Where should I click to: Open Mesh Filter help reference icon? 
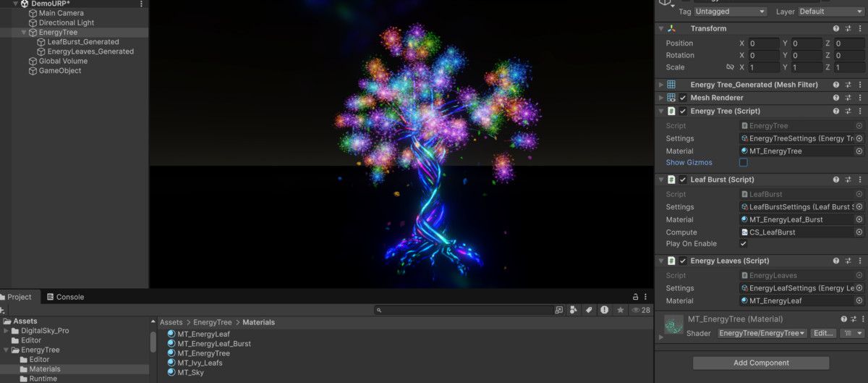[x=836, y=85]
